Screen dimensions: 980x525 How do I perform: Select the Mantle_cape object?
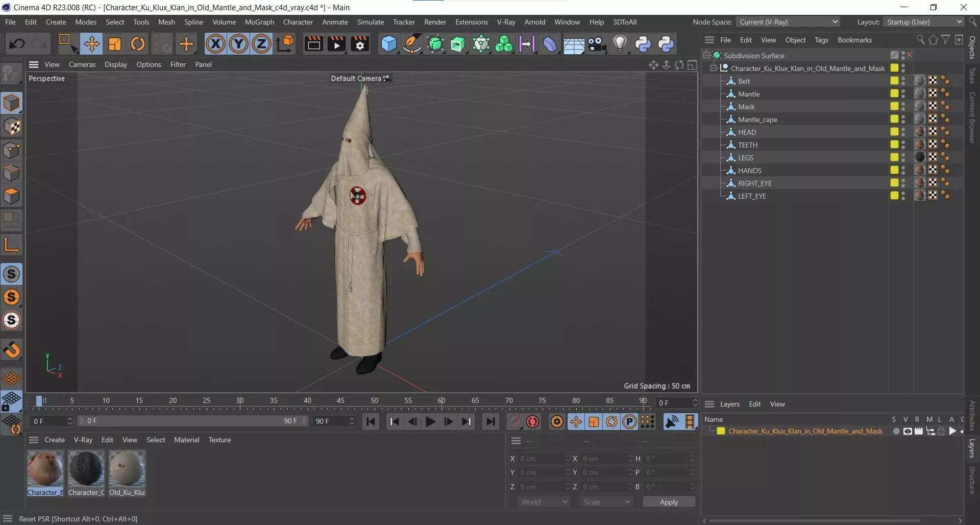click(757, 119)
